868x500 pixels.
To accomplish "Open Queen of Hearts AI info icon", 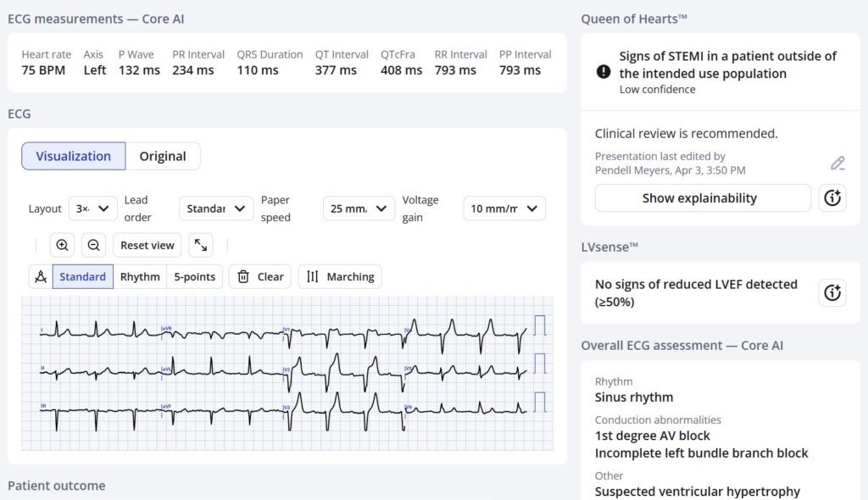I will (x=832, y=198).
